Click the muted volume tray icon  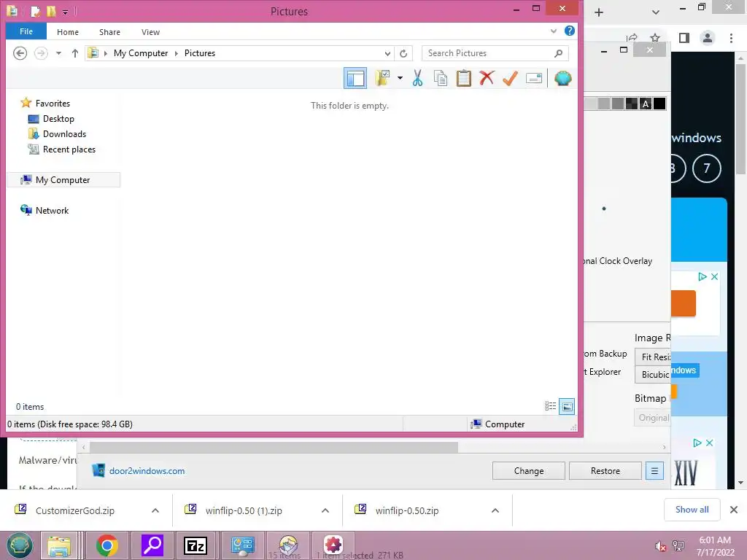(x=660, y=546)
